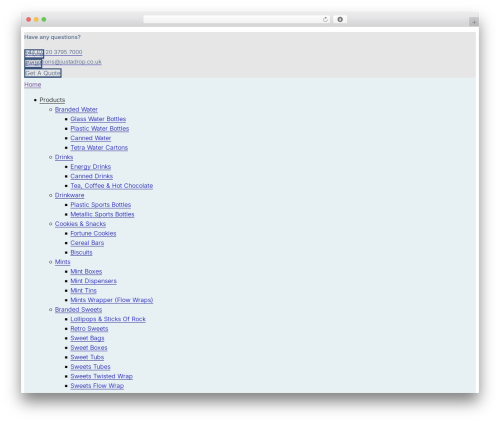Screen dimensions: 500x423
Task: Open the Products menu item
Action: (52, 100)
